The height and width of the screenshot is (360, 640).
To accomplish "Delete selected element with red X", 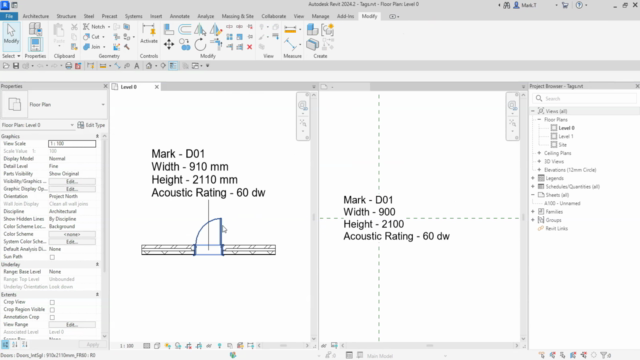I will [249, 47].
